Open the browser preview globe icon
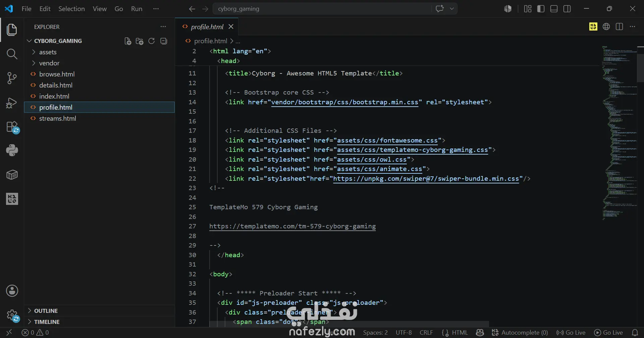The width and height of the screenshot is (644, 338). point(606,26)
